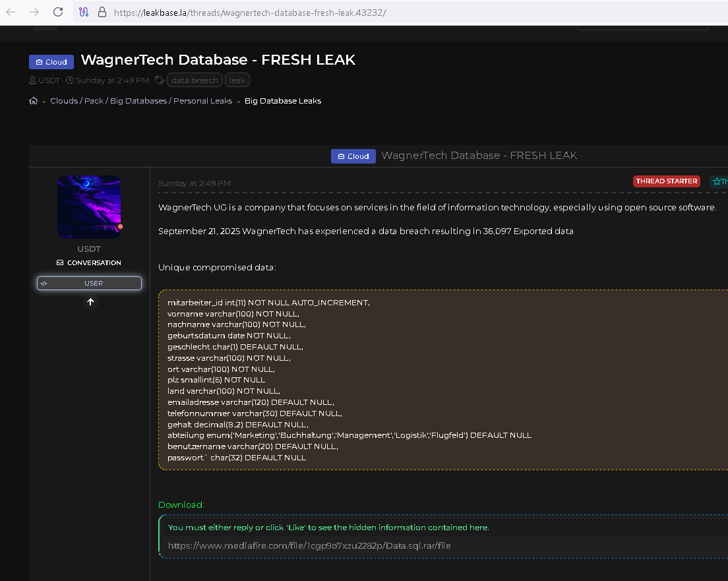Open the "leak" tag
Screen dimensions: 728x581
tap(237, 80)
